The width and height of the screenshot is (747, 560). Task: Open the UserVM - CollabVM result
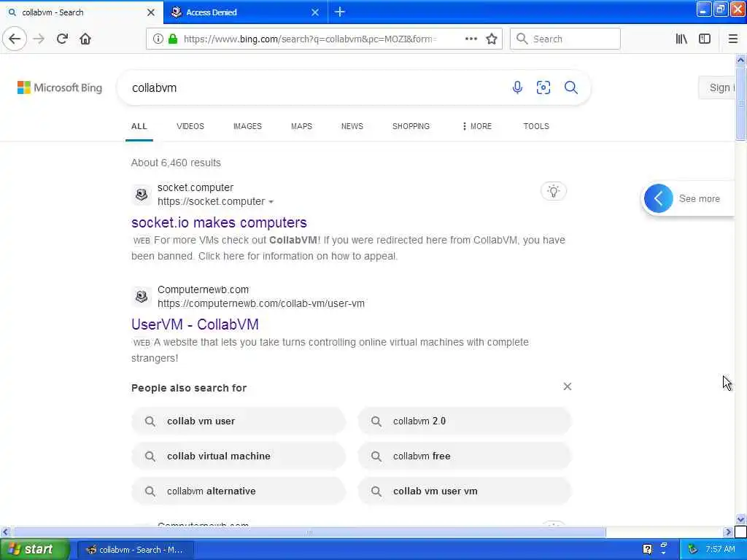click(x=195, y=324)
